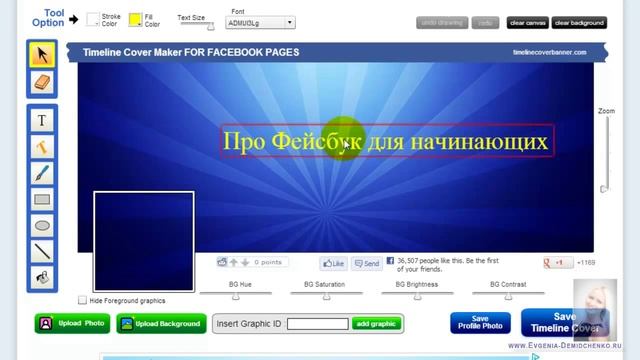Screen dimensions: 640x360
Task: Click the profile photo placeholder square
Action: pyautogui.click(x=144, y=241)
